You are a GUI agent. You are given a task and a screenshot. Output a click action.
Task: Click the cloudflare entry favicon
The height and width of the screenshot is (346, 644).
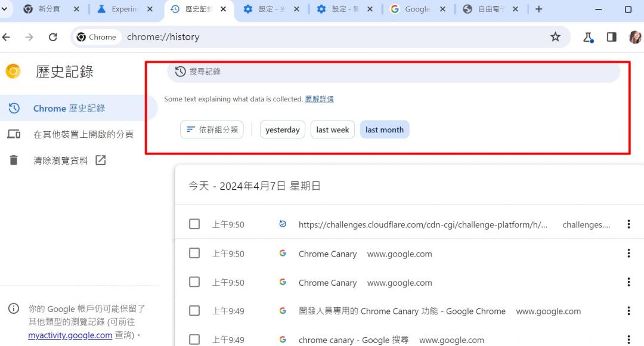click(x=283, y=224)
